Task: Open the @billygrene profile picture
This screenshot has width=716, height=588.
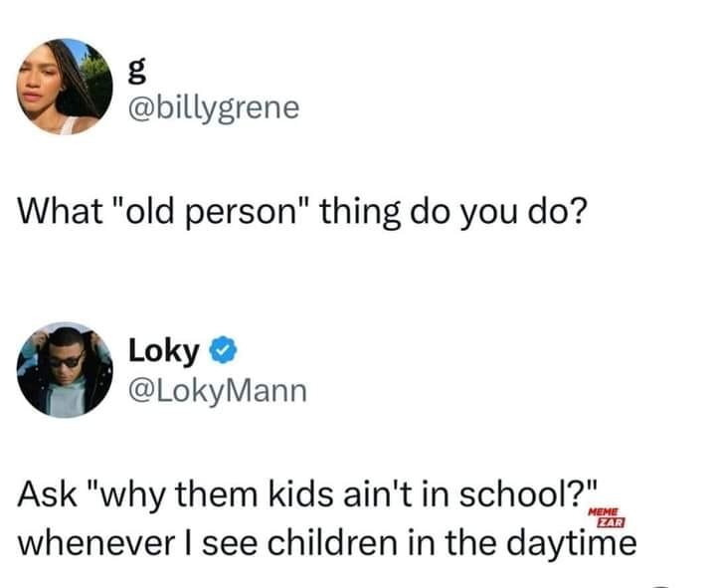Action: tap(64, 87)
